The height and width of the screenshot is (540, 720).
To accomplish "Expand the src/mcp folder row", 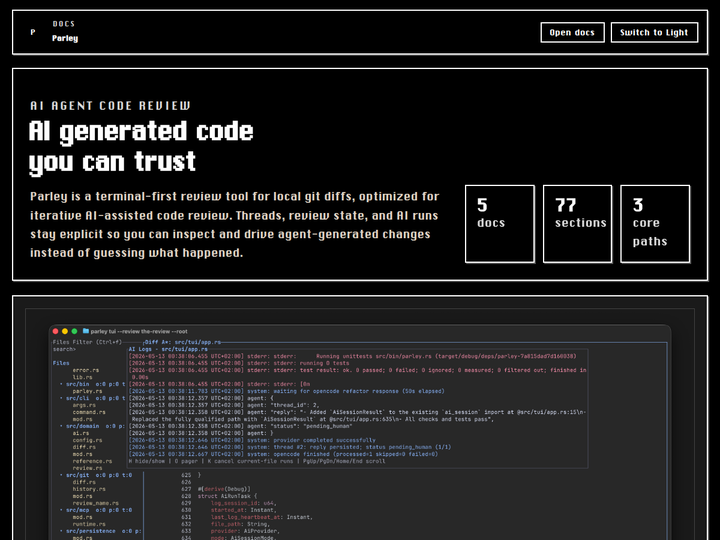I will [x=96, y=510].
